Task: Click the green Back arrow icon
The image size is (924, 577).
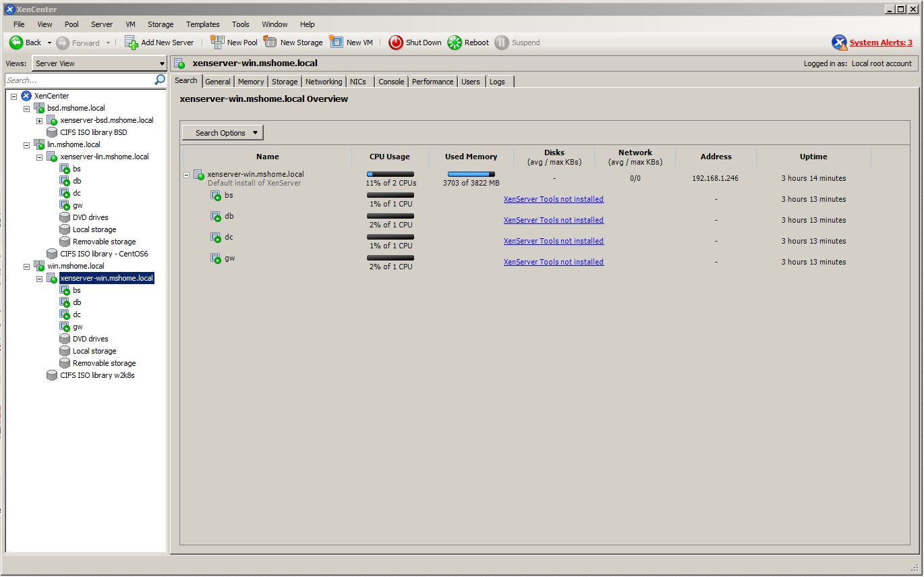Action: 16,43
